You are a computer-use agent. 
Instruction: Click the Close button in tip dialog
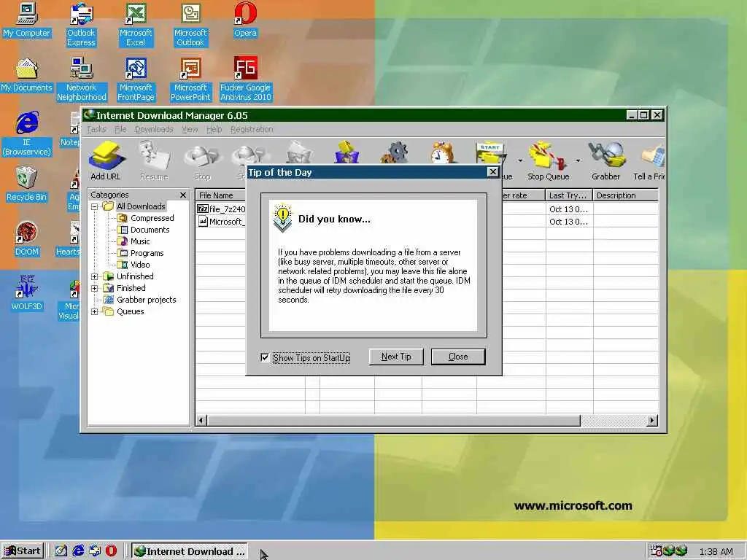(458, 357)
